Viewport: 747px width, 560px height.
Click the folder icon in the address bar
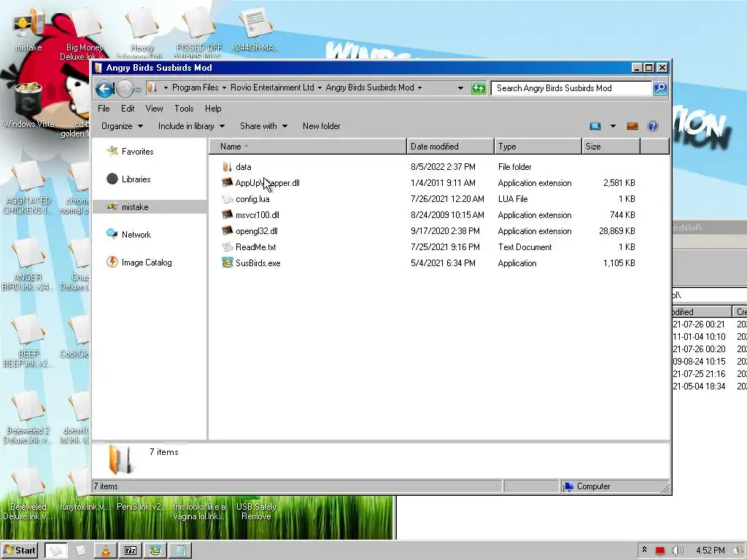click(152, 87)
